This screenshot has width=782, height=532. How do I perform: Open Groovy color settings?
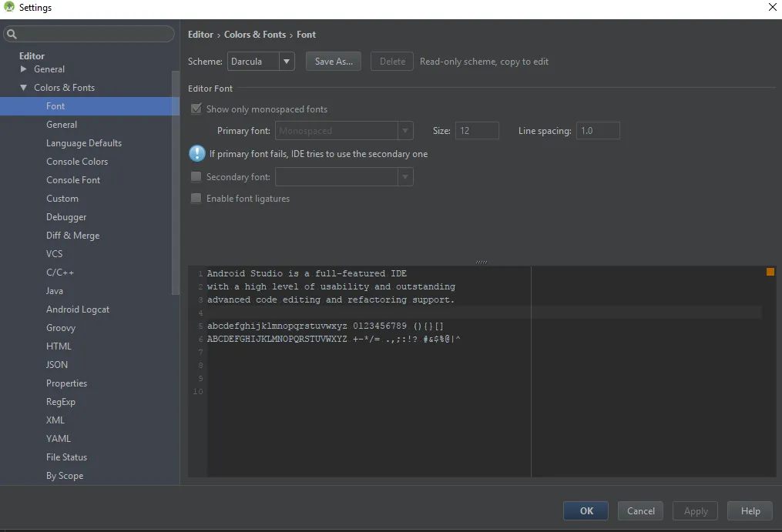click(x=61, y=327)
